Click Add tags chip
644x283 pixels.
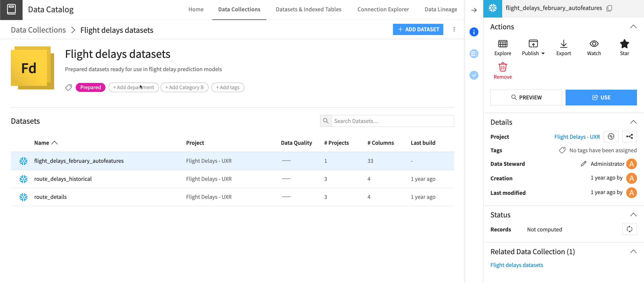click(228, 87)
